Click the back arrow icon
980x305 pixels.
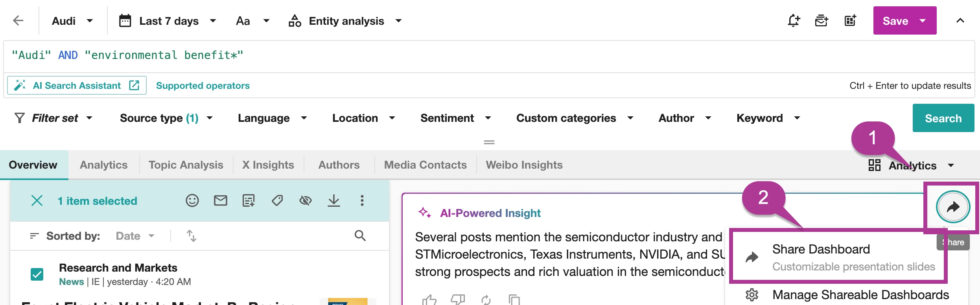tap(18, 20)
